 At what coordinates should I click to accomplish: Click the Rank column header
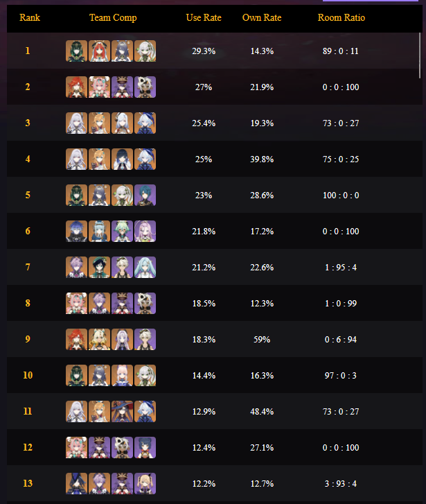click(30, 17)
